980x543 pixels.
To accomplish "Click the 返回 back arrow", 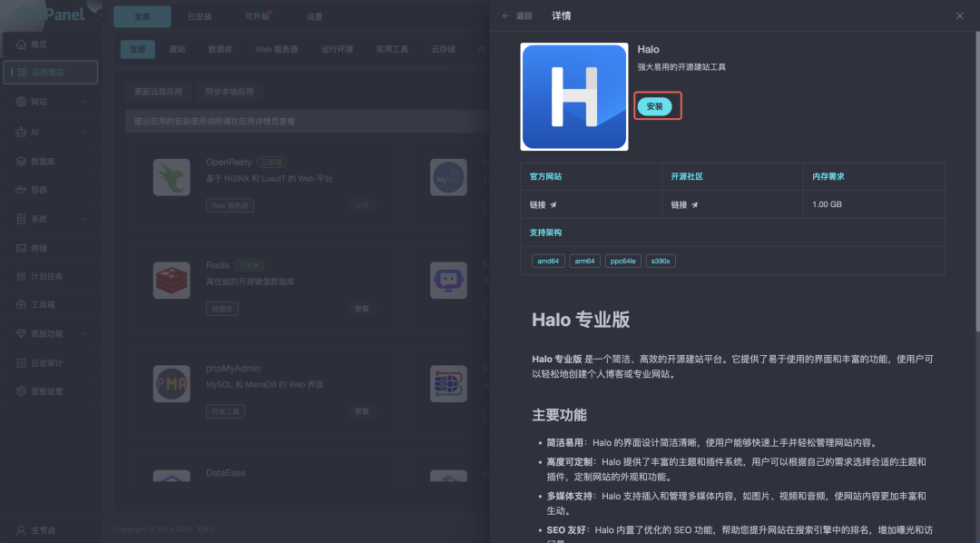I will tap(505, 16).
